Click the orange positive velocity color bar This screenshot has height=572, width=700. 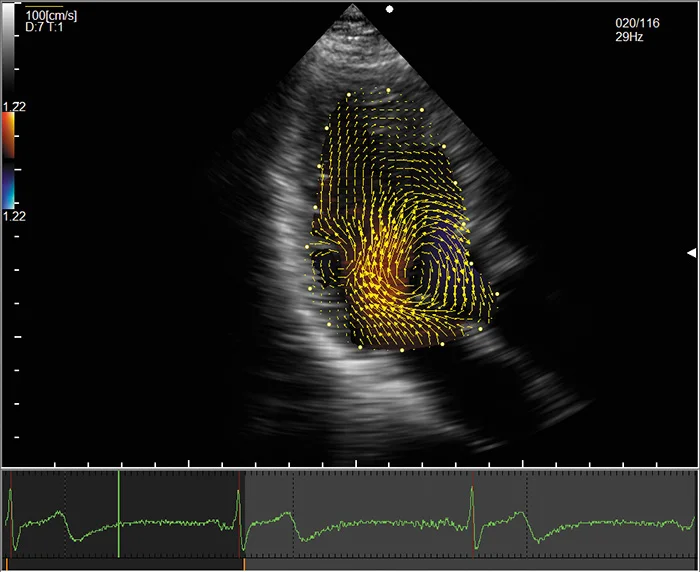(x=8, y=134)
